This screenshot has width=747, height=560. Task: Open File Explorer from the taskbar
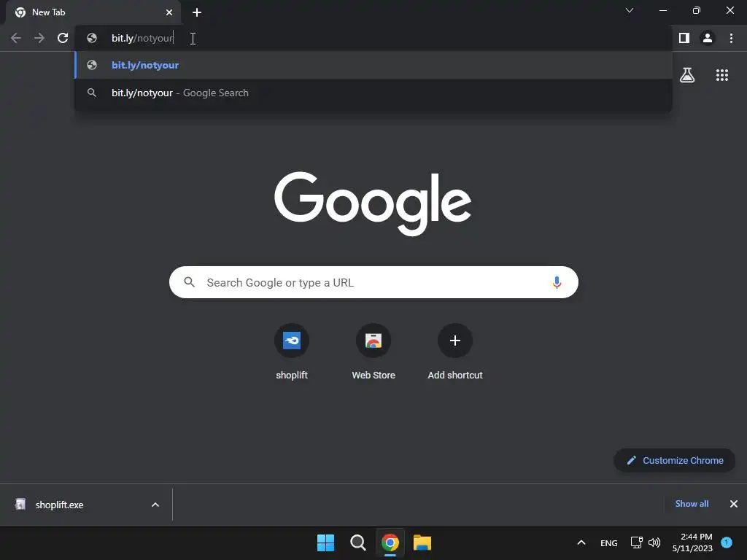[x=422, y=542]
